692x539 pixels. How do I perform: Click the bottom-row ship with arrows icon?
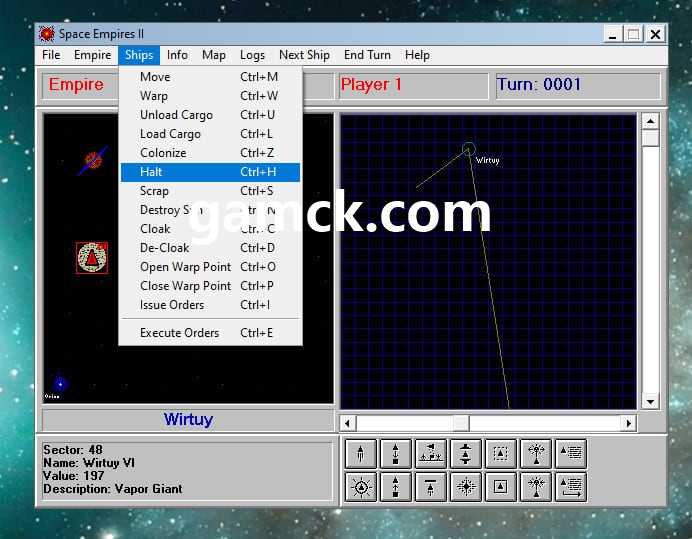536,488
